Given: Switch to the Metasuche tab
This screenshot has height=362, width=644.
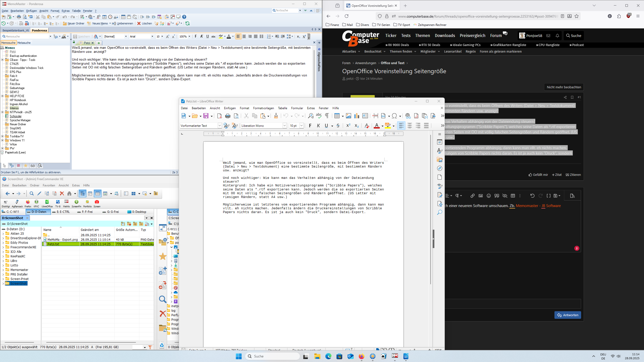Looking at the screenshot, I should tap(24, 43).
